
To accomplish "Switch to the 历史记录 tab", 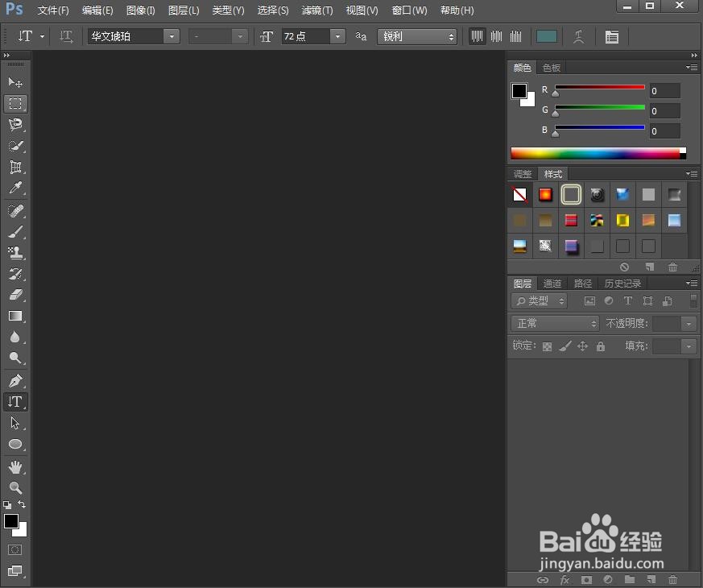I will 622,284.
